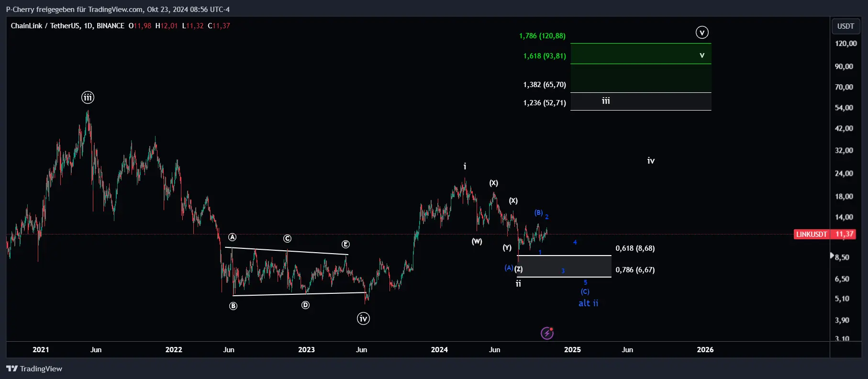Screen dimensions: 868x379
Task: Click the LINKUSDT price label
Action: pyautogui.click(x=812, y=234)
